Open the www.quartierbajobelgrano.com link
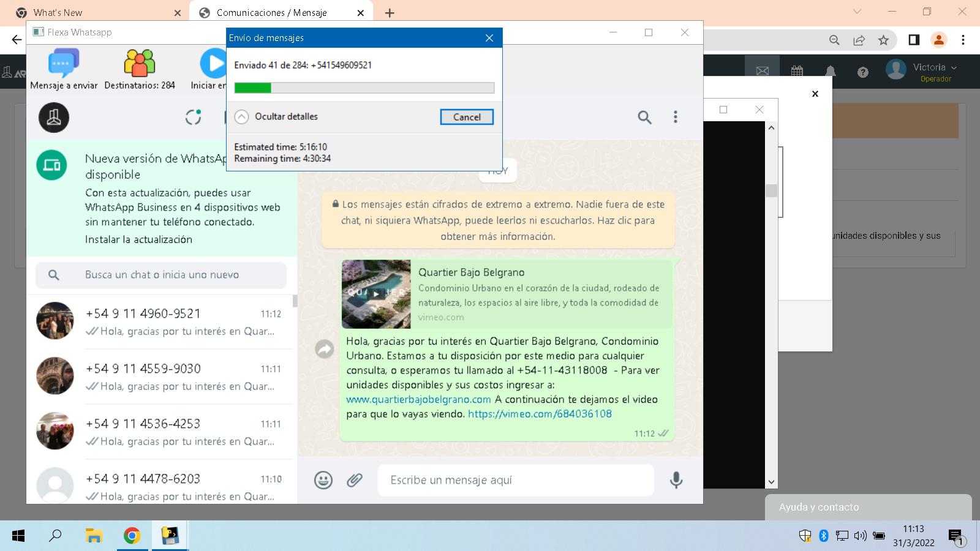The height and width of the screenshot is (551, 980). (x=418, y=399)
